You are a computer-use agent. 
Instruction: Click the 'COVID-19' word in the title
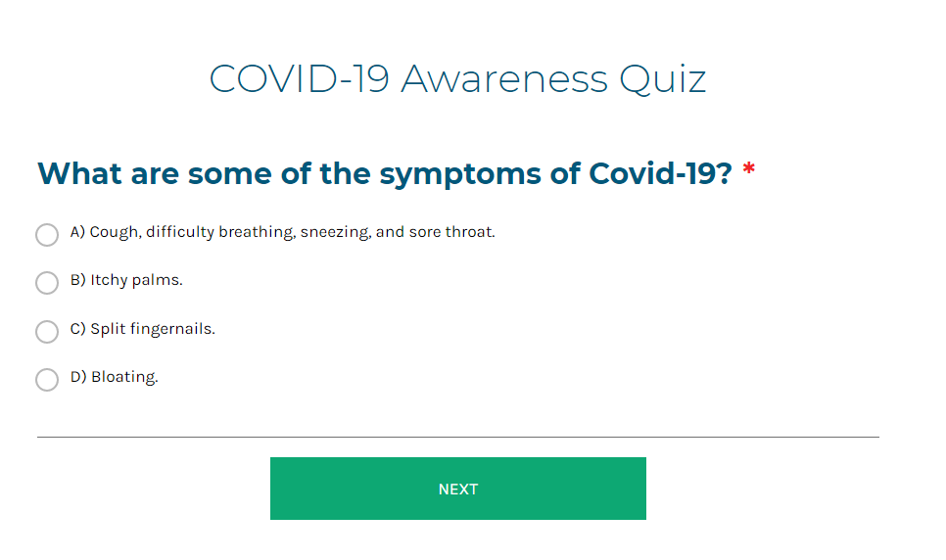(x=299, y=79)
